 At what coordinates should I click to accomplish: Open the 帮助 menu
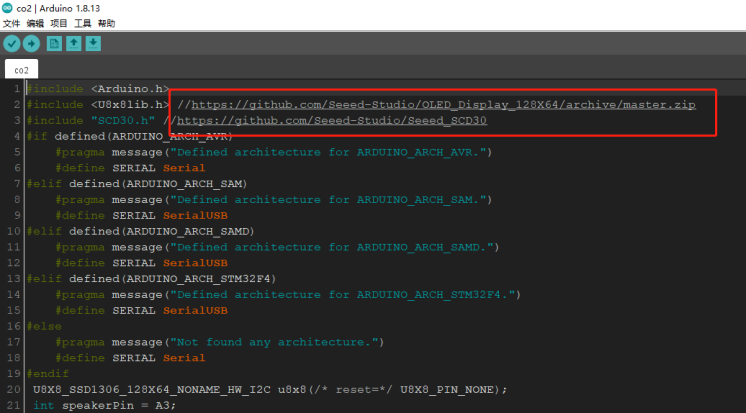point(107,23)
